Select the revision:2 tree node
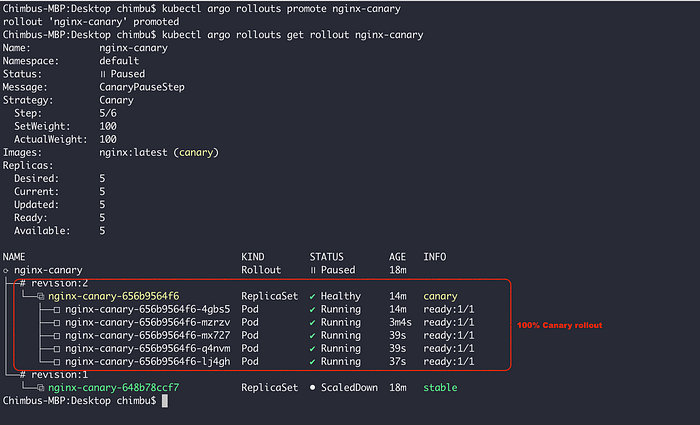This screenshot has height=425, width=700. 54,283
